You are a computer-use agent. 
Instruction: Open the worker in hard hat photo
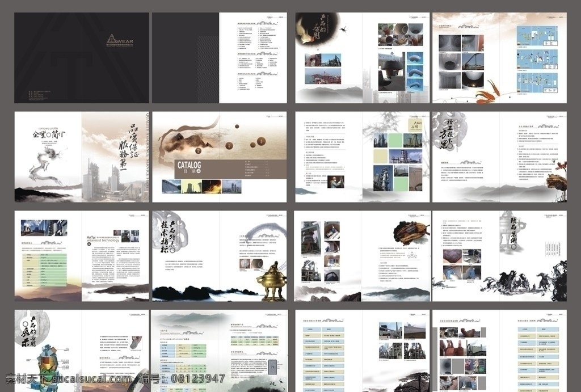(x=336, y=181)
